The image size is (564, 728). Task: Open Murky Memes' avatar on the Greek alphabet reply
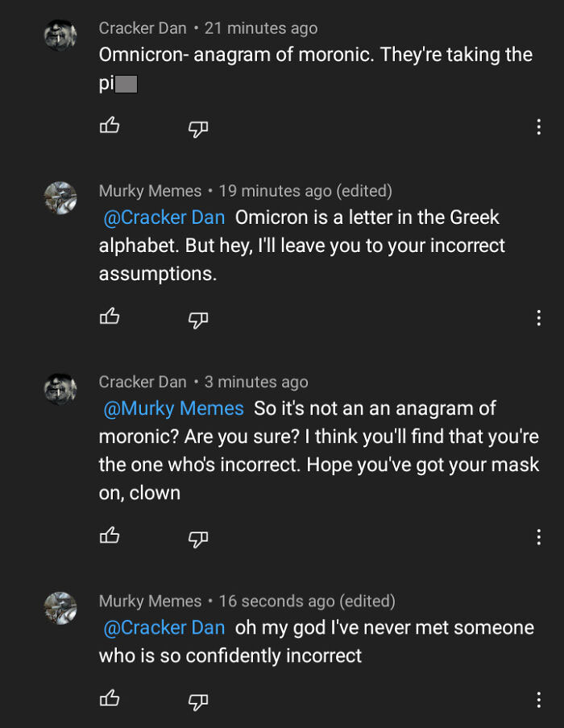click(60, 198)
